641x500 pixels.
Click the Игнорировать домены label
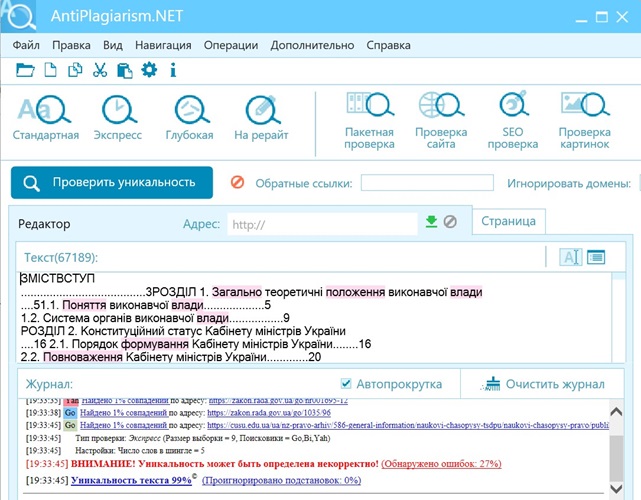click(x=569, y=183)
